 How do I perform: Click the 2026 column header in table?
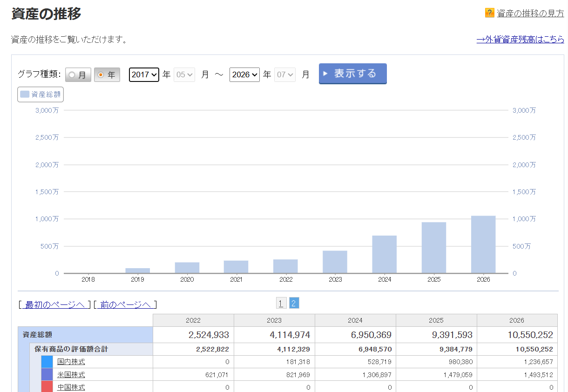[x=517, y=320]
